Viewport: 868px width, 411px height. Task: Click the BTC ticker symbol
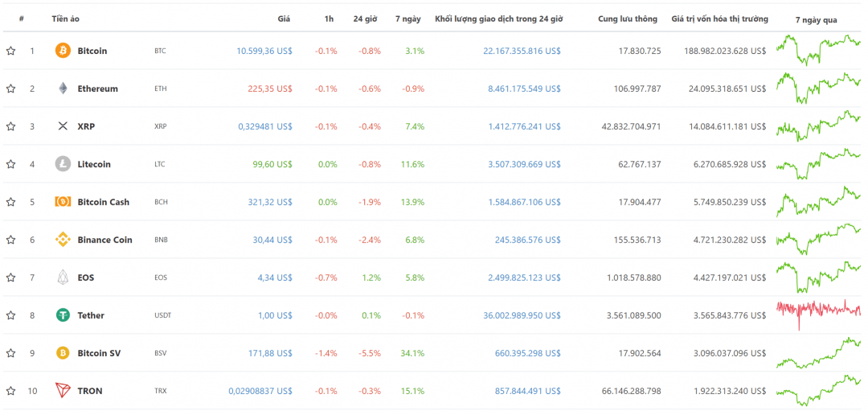coord(160,51)
